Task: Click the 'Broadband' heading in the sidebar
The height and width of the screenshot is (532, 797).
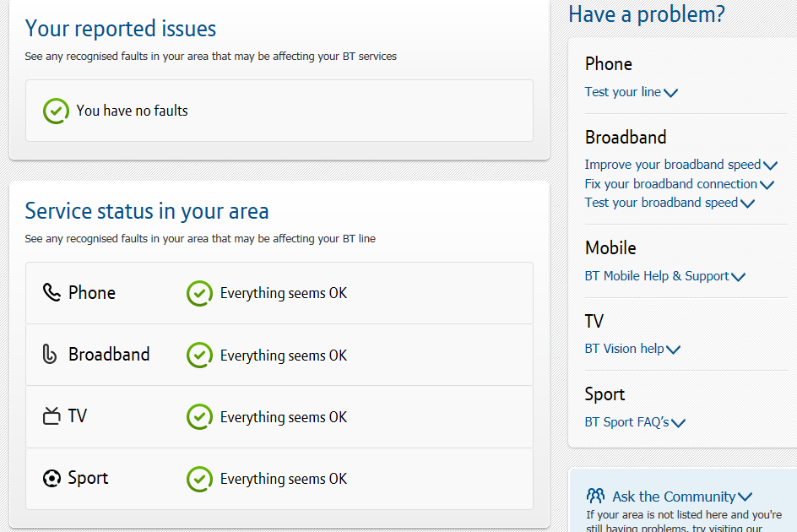Action: click(x=626, y=138)
